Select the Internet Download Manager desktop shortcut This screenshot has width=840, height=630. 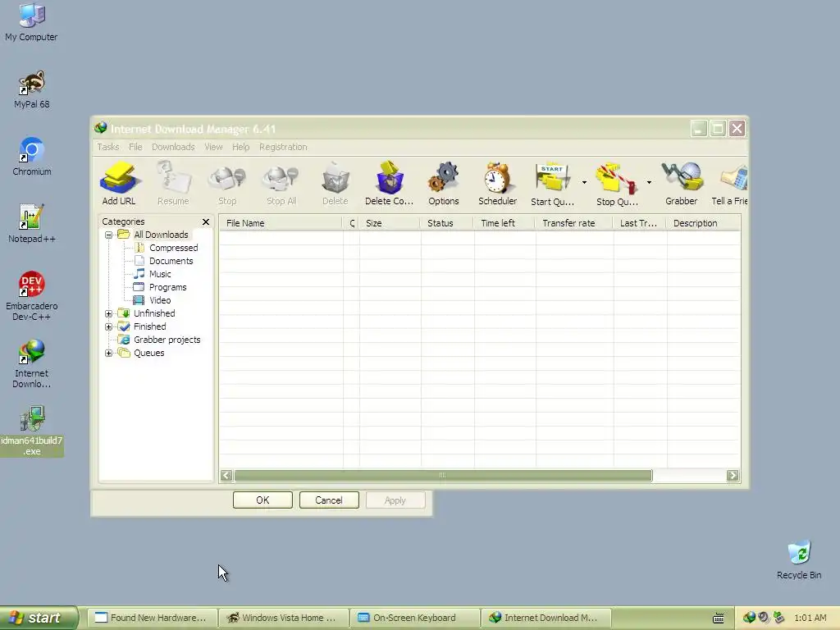[x=32, y=363]
